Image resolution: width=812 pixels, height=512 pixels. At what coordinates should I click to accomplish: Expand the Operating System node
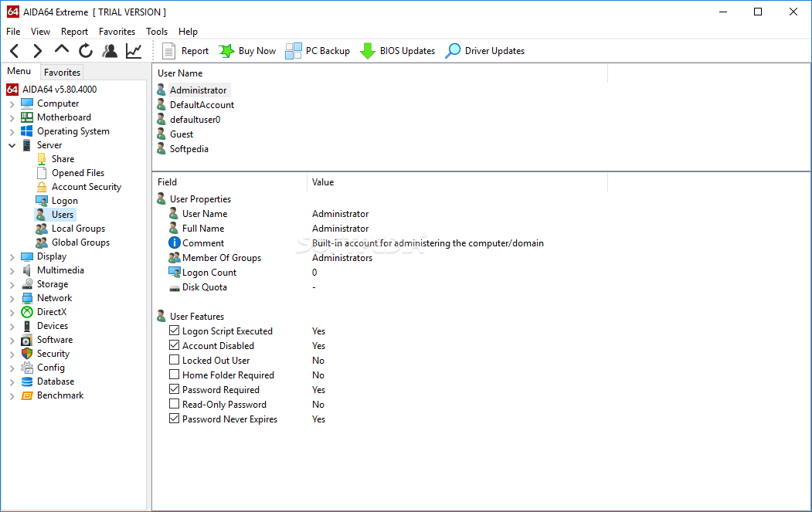[12, 132]
